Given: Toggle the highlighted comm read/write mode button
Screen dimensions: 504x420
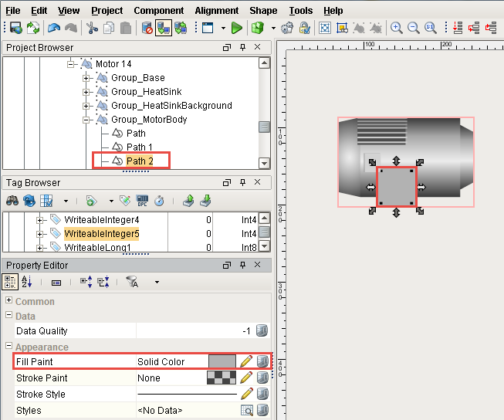Looking at the screenshot, I should (x=164, y=28).
